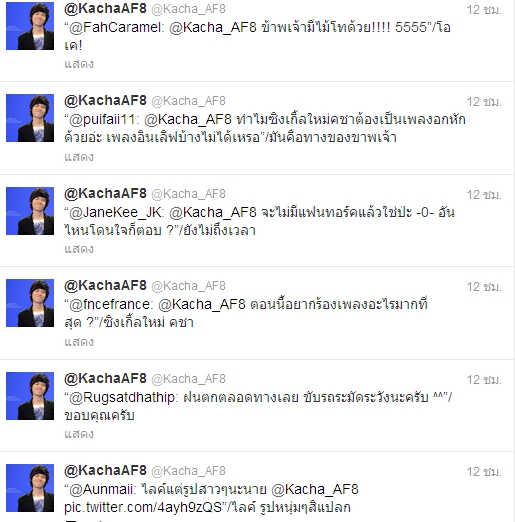Open avatar of the fncefrance reply tweet
Screen dimensions: 515x522
click(30, 303)
